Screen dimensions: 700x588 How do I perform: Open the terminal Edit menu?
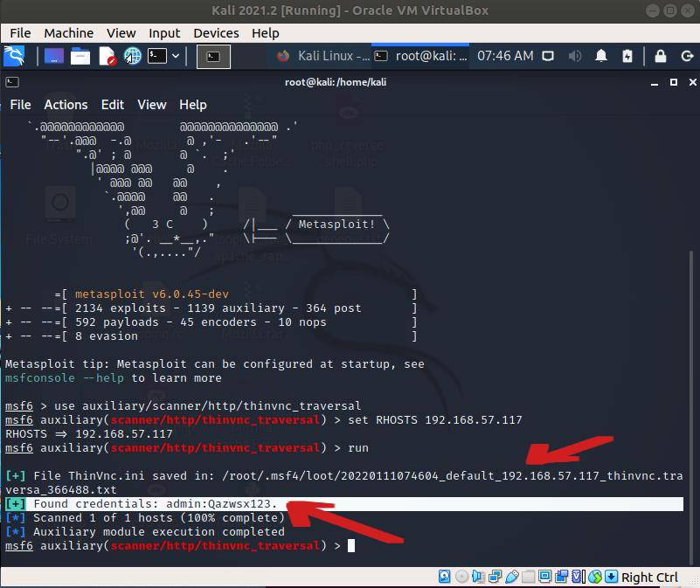[x=113, y=105]
